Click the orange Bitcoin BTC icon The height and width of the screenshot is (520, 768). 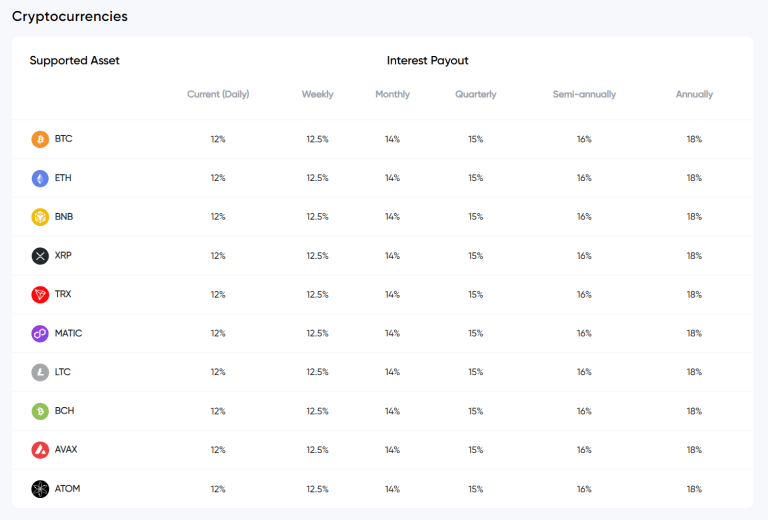click(40, 139)
